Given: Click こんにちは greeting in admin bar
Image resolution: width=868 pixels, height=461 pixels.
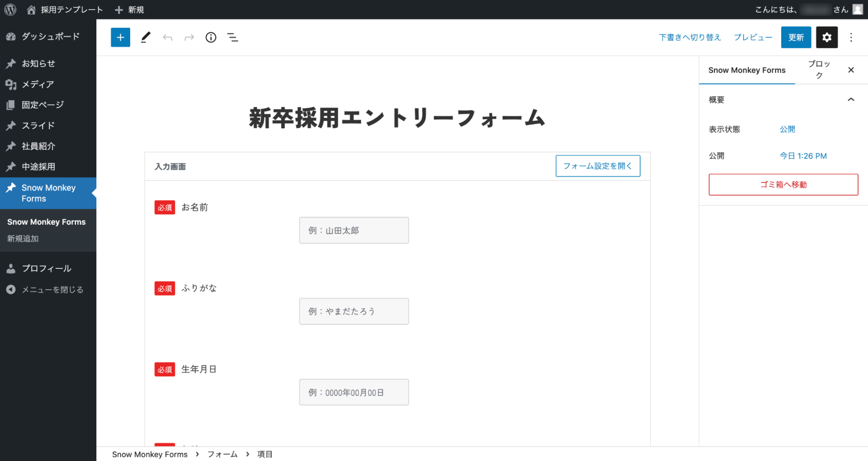Looking at the screenshot, I should point(802,9).
